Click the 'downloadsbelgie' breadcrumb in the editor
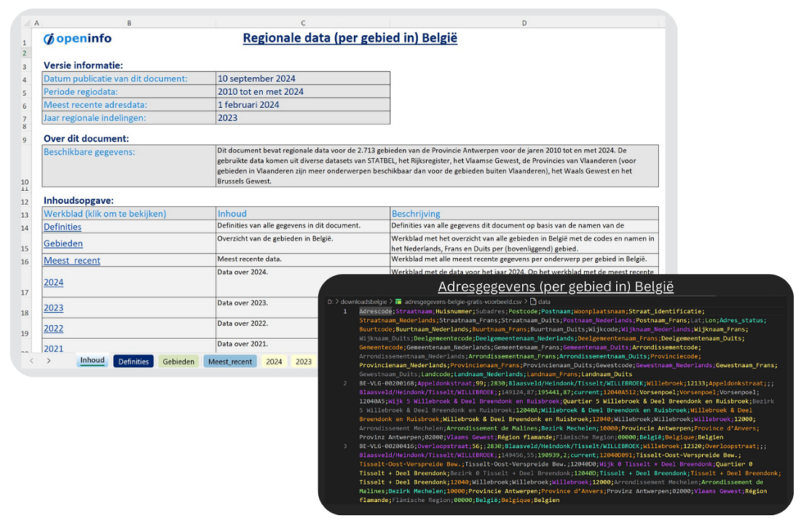812x529 pixels. tap(364, 301)
